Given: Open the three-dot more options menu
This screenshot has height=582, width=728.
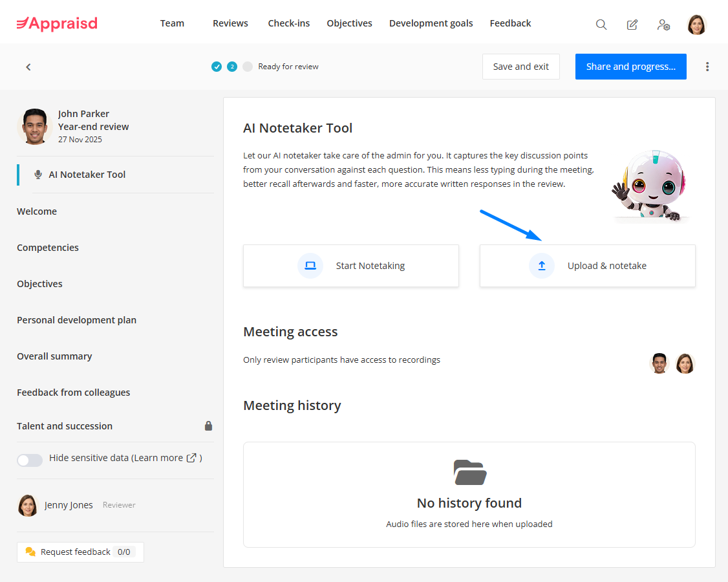Looking at the screenshot, I should (x=707, y=67).
